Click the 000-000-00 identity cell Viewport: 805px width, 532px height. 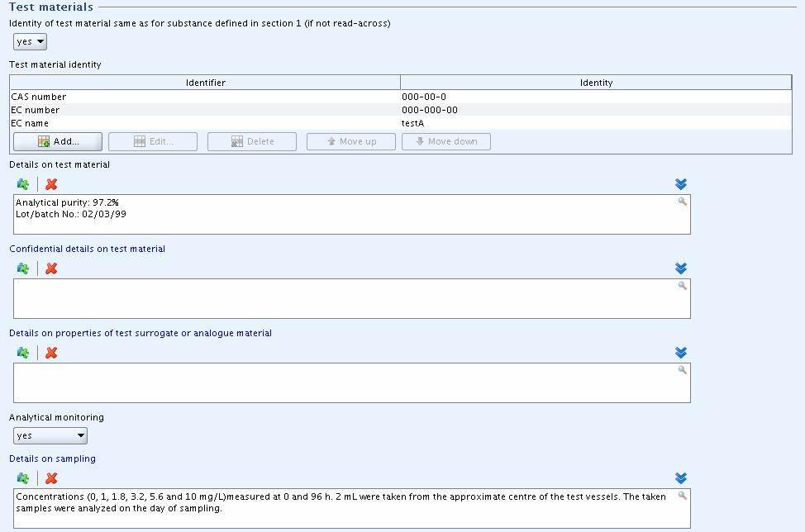coord(596,110)
